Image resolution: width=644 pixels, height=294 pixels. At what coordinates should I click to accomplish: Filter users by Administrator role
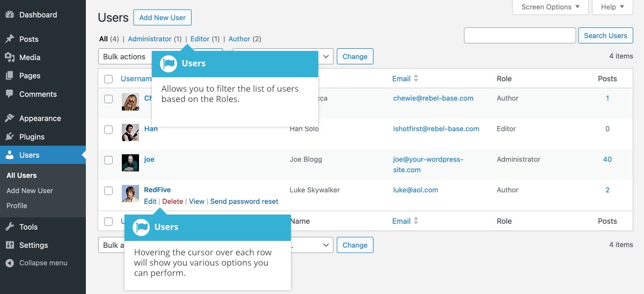tap(149, 39)
